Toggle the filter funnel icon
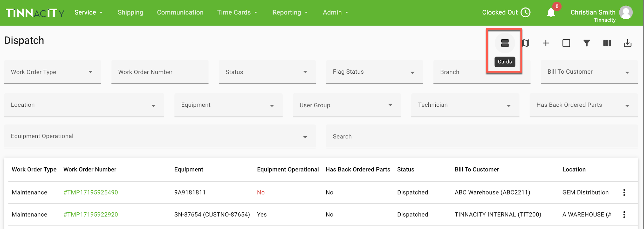 (587, 43)
